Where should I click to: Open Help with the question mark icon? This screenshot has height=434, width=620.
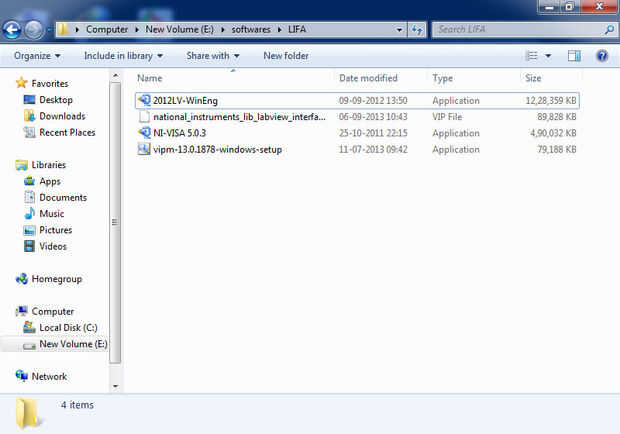point(602,56)
